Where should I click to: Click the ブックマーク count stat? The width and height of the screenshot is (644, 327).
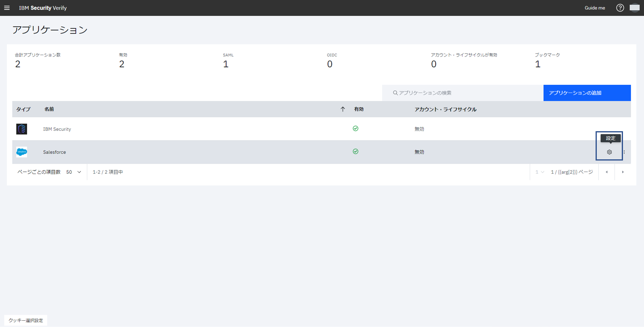547,60
